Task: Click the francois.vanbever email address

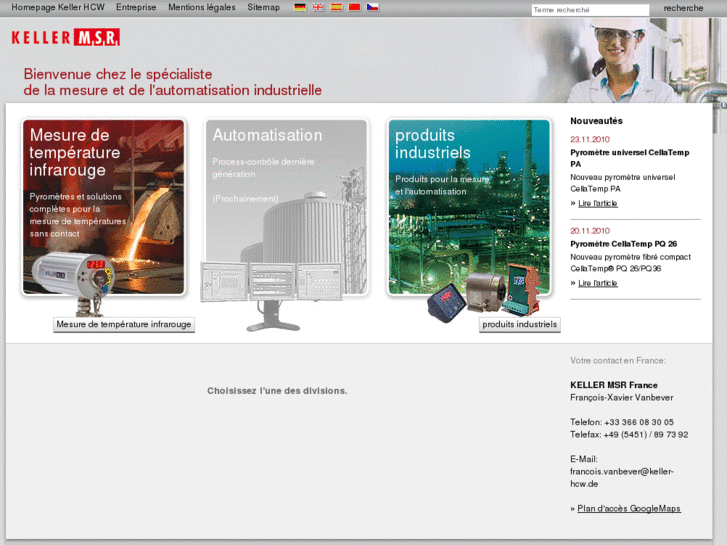Action: tap(622, 477)
